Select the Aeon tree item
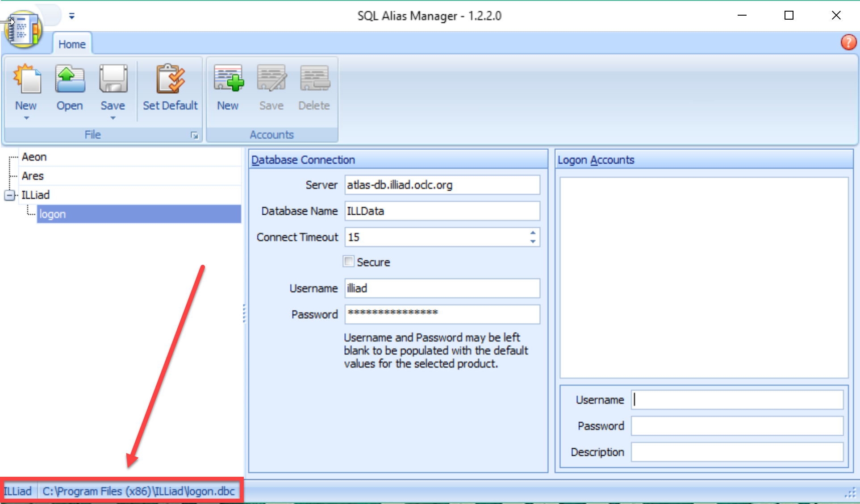The height and width of the screenshot is (504, 860). 34,157
